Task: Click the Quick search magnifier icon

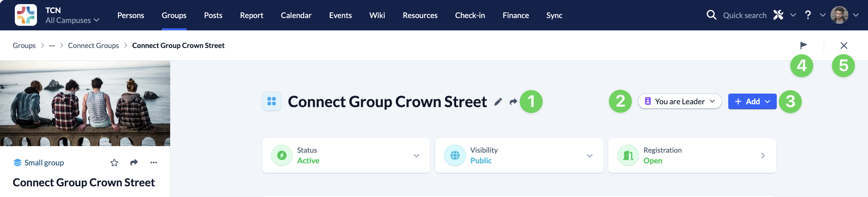Action: pos(711,15)
